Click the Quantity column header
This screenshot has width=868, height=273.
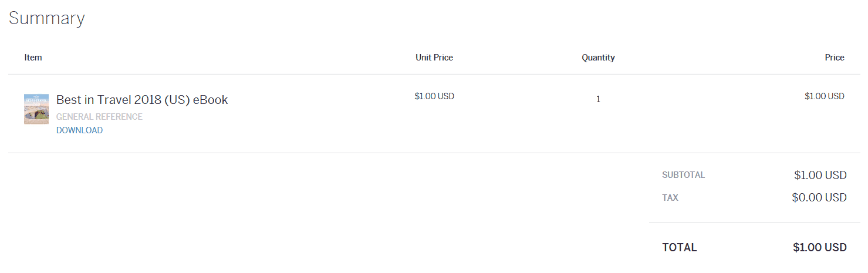(x=599, y=58)
